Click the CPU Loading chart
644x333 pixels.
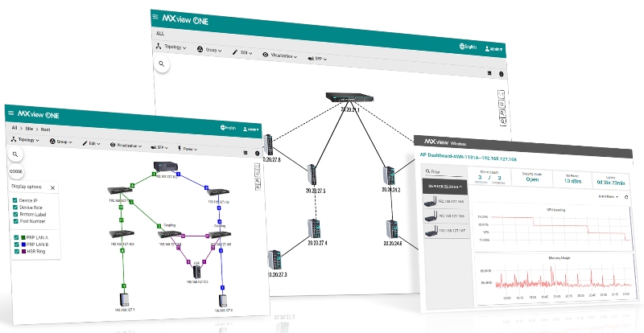coord(552,227)
